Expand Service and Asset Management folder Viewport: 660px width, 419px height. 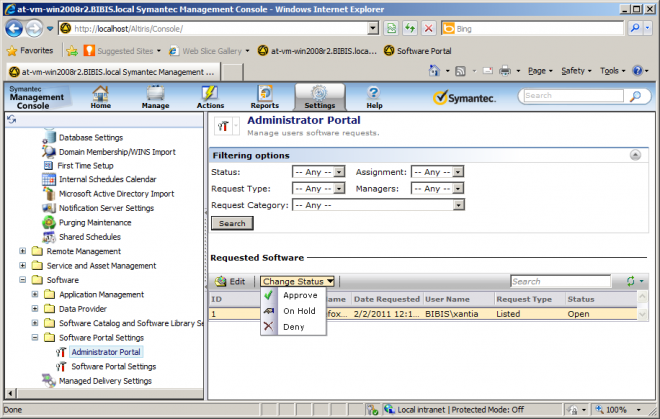coord(23,266)
